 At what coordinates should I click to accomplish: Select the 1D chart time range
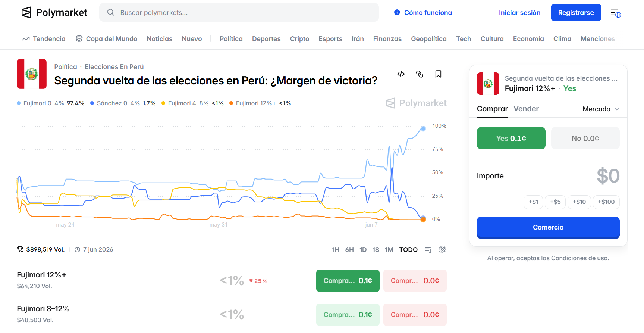point(363,250)
